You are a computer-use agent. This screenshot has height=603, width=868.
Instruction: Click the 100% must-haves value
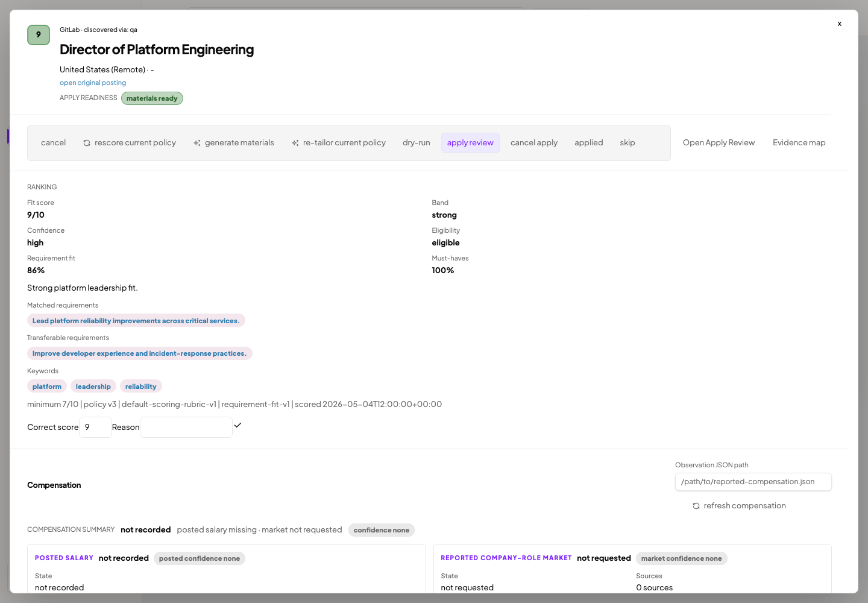(443, 270)
